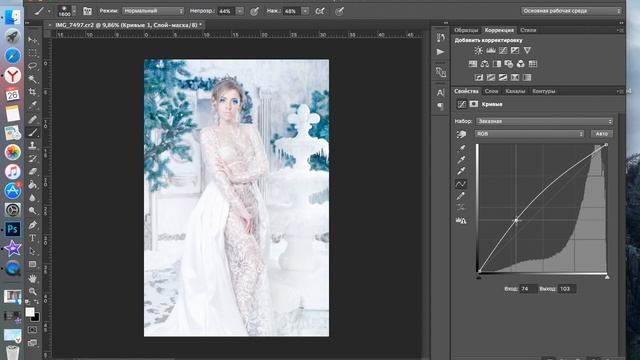Select the Hand tool

(x=33, y=278)
